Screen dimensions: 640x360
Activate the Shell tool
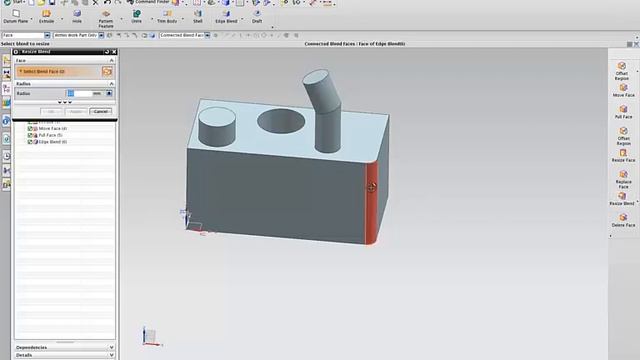point(198,16)
